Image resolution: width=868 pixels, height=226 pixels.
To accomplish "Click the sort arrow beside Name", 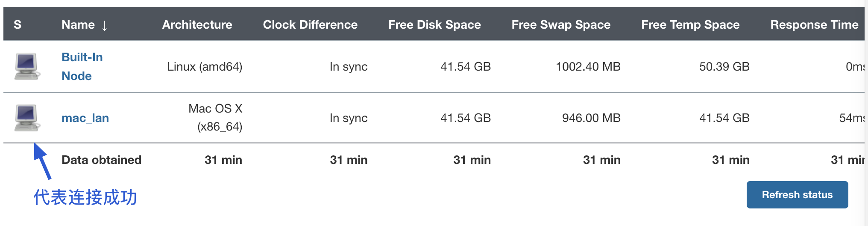I will 105,25.
